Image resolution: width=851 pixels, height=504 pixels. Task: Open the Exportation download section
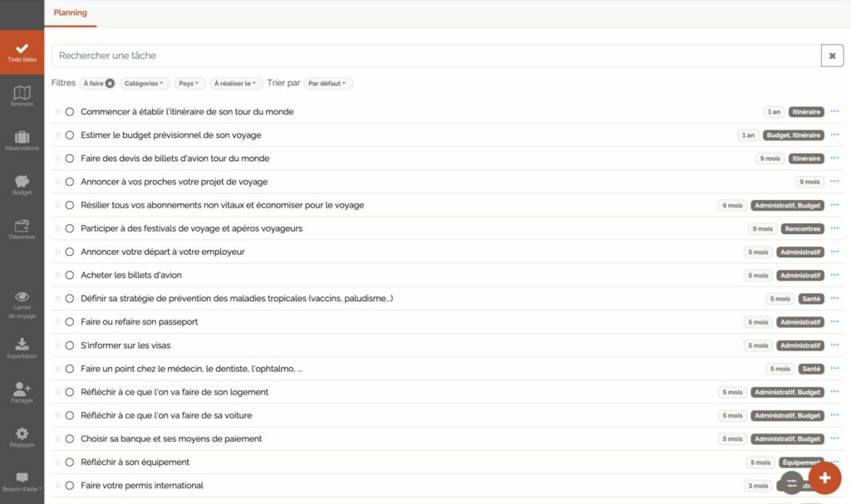(x=22, y=348)
